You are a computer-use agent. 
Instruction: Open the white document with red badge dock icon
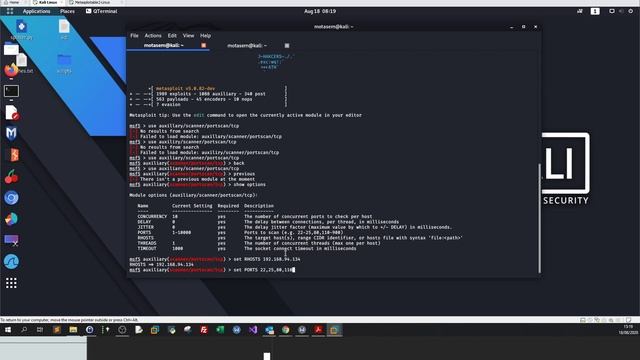click(12, 113)
